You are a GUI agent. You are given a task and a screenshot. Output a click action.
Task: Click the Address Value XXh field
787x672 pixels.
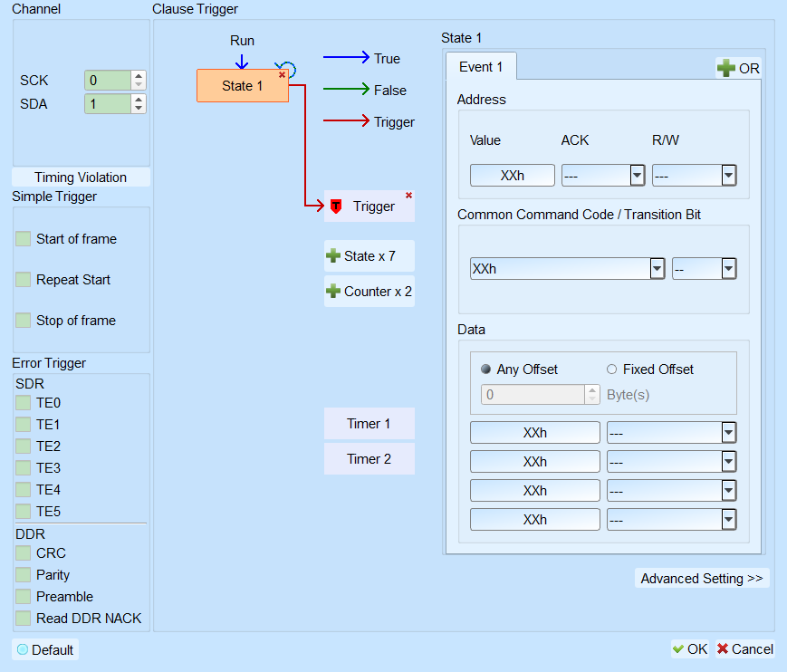[x=513, y=176]
